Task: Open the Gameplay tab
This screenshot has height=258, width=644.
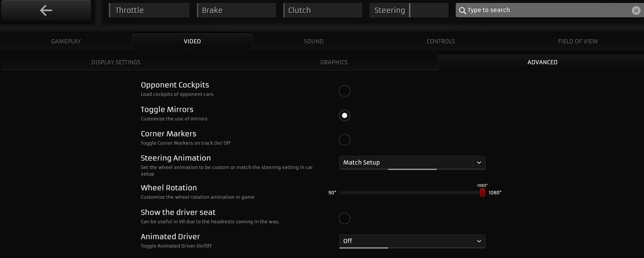Action: click(66, 41)
